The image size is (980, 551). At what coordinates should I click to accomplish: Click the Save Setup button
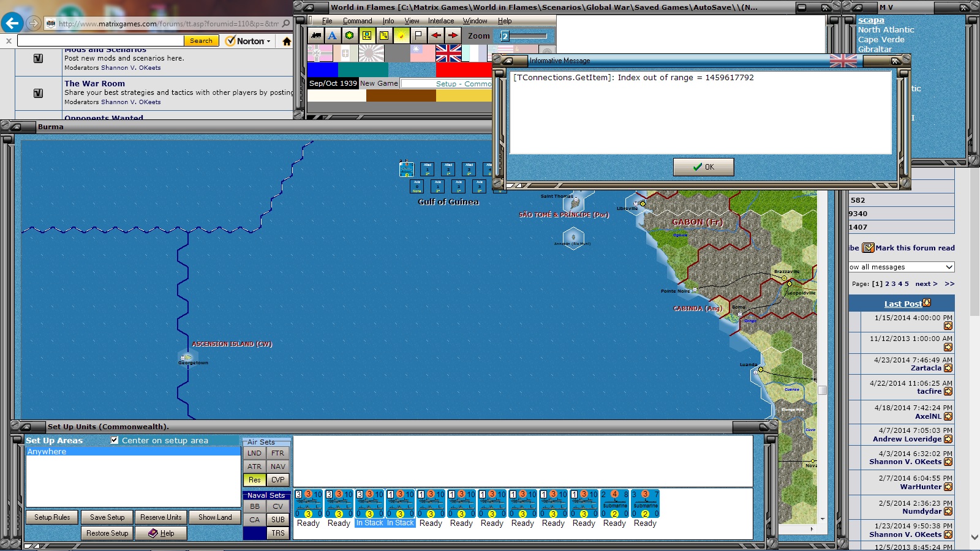pyautogui.click(x=107, y=517)
